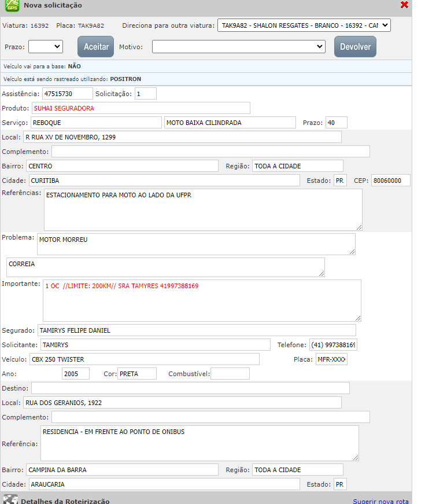The image size is (425, 504).
Task: Click the empty Combustível field
Action: pos(230,373)
